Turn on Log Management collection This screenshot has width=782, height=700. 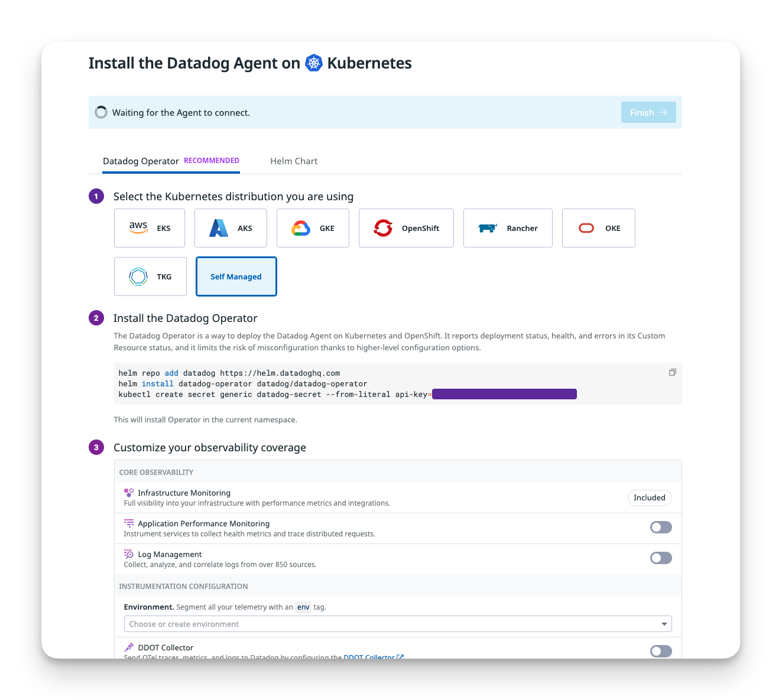coord(661,558)
